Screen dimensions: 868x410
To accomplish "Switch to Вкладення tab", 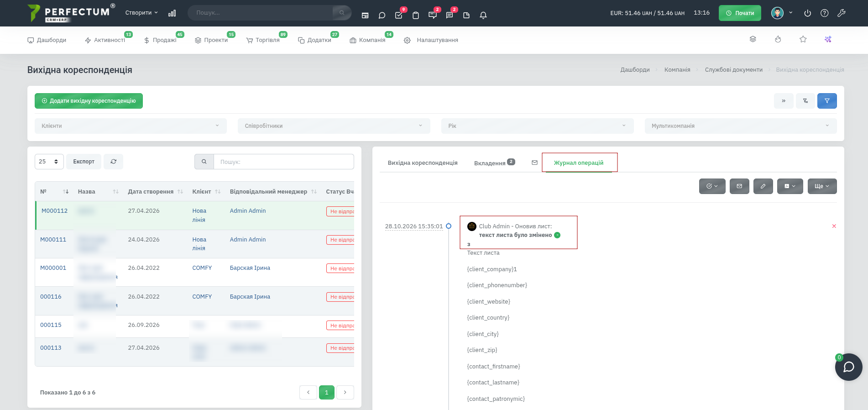I will [494, 163].
